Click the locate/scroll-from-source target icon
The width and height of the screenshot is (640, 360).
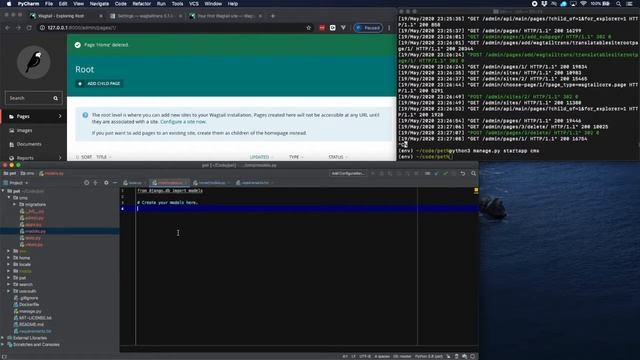(x=87, y=183)
